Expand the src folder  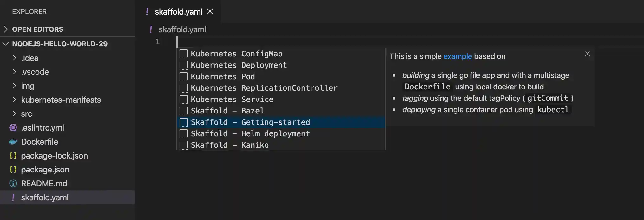click(14, 114)
